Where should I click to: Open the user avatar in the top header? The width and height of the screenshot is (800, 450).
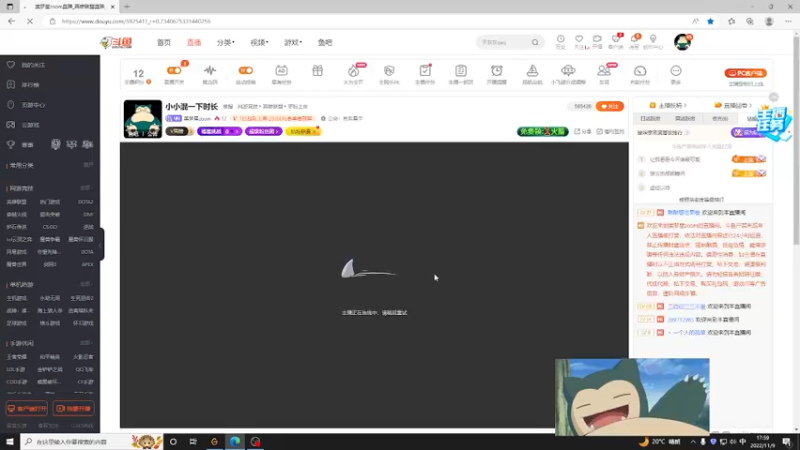682,42
